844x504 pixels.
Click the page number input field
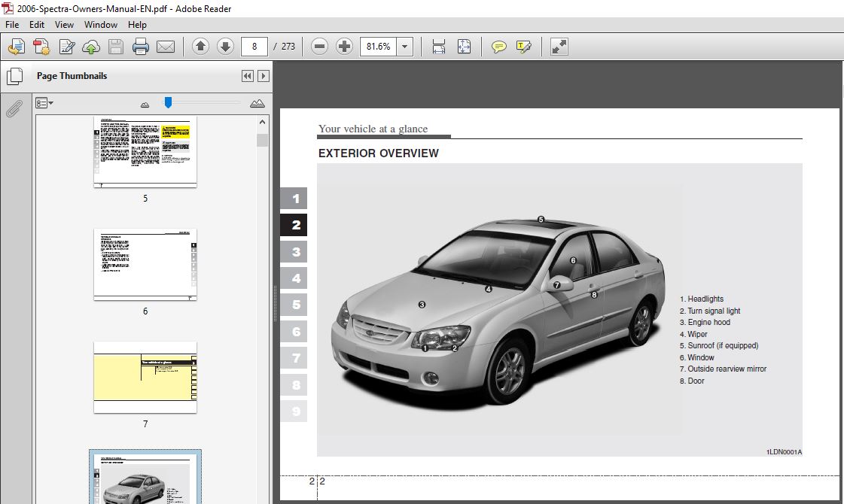254,47
